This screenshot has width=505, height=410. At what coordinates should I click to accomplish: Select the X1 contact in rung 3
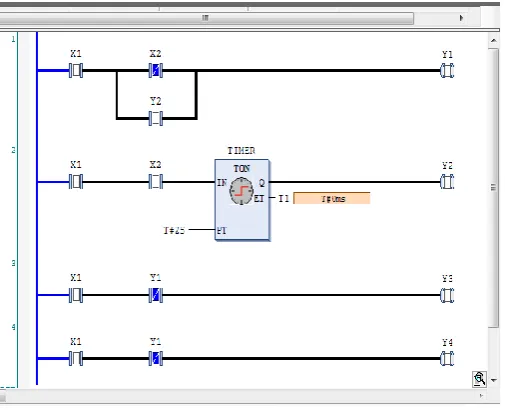coord(76,295)
